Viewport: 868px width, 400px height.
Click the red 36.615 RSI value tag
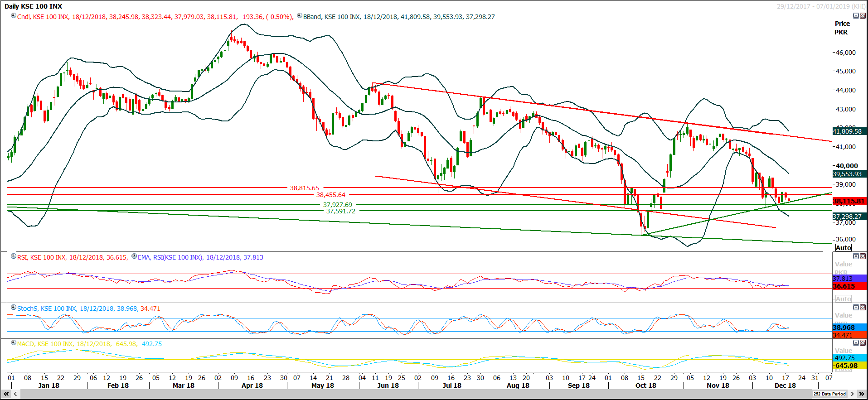[x=849, y=286]
